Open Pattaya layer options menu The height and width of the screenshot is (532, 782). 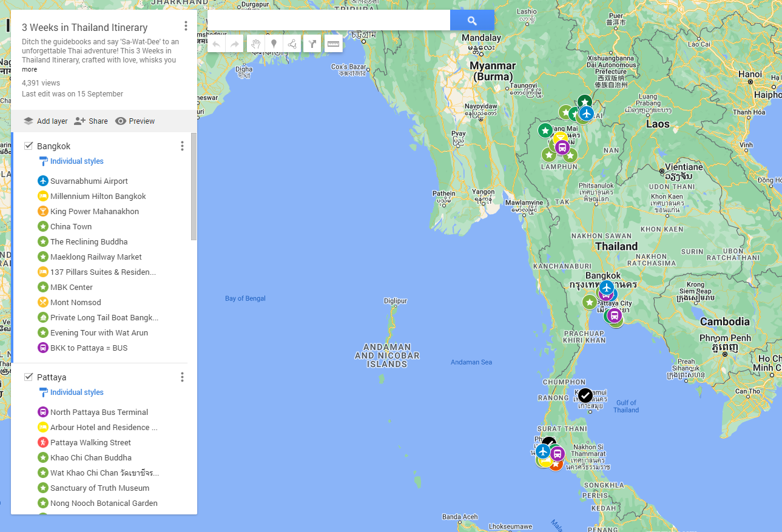click(x=182, y=377)
